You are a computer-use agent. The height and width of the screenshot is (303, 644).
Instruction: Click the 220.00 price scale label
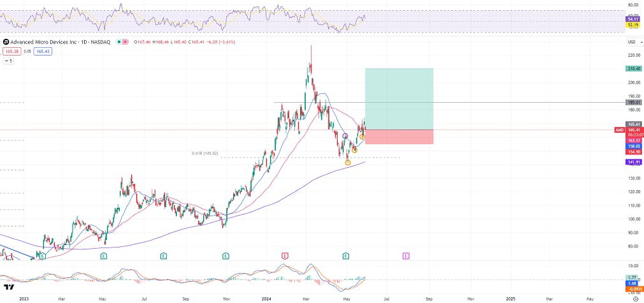pyautogui.click(x=633, y=55)
